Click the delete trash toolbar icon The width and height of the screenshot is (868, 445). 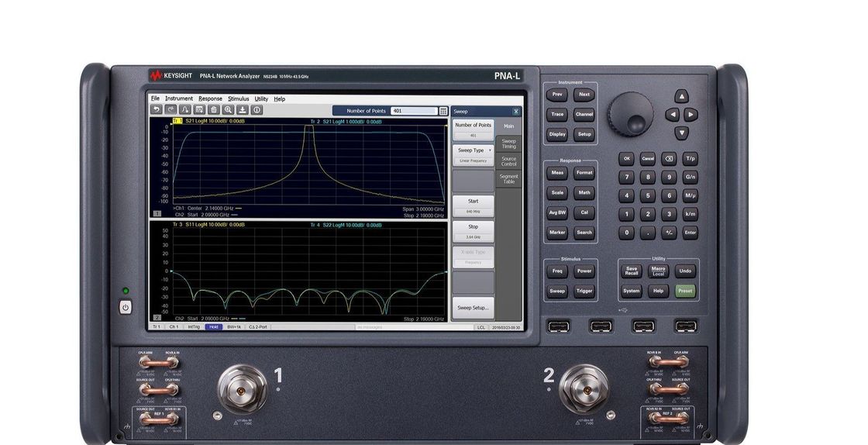pos(214,110)
